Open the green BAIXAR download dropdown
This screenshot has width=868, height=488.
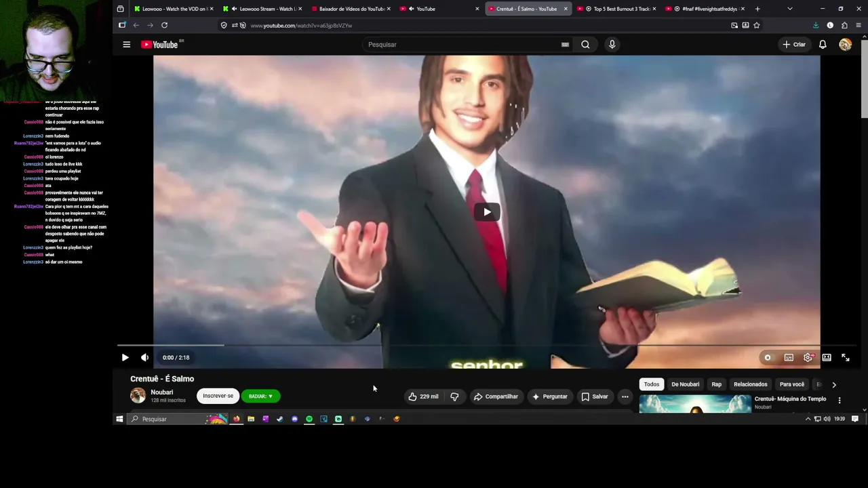tap(260, 396)
